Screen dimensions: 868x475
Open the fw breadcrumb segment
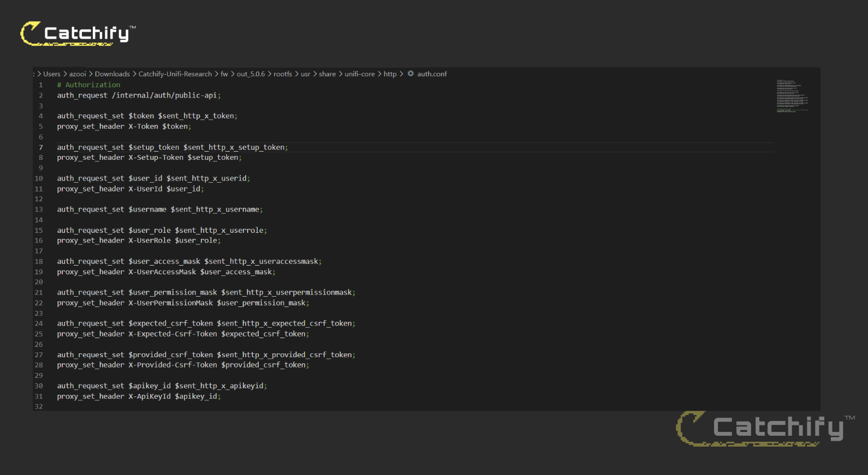pos(224,74)
